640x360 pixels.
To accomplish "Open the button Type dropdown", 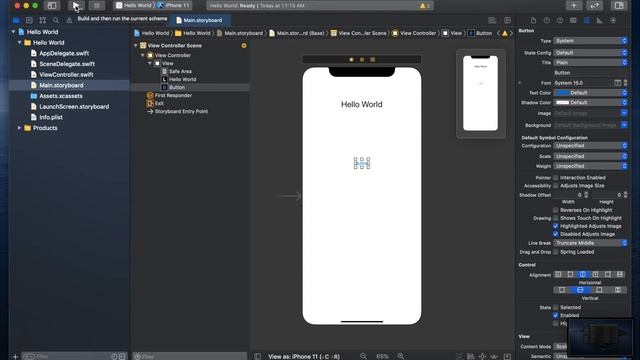I will coord(590,41).
